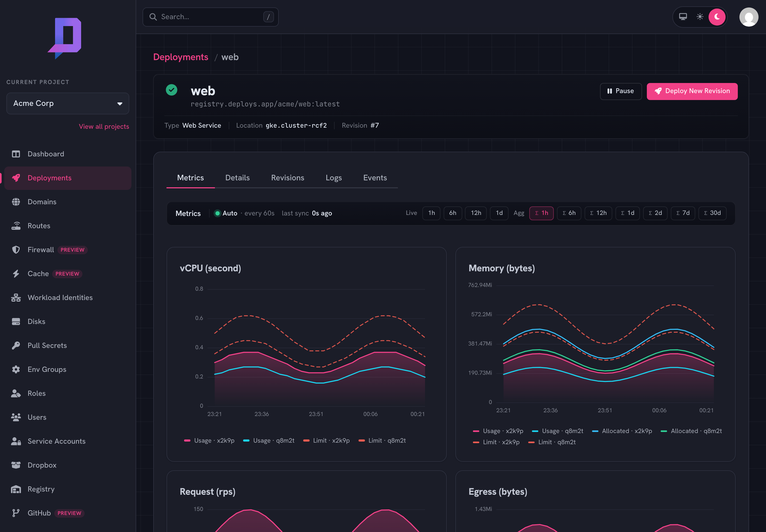Click registry.deploys.app/acme/web:latest image text
The height and width of the screenshot is (532, 766).
coord(265,104)
